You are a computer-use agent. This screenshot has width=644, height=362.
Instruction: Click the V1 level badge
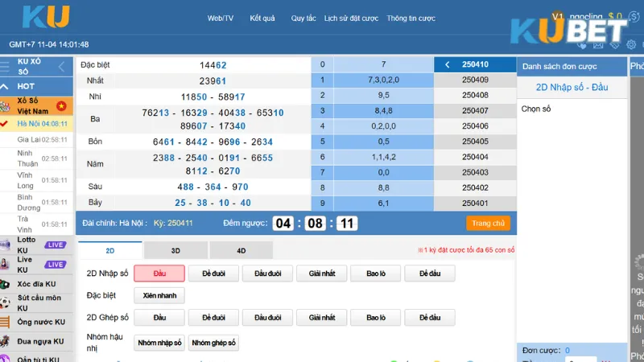click(557, 16)
